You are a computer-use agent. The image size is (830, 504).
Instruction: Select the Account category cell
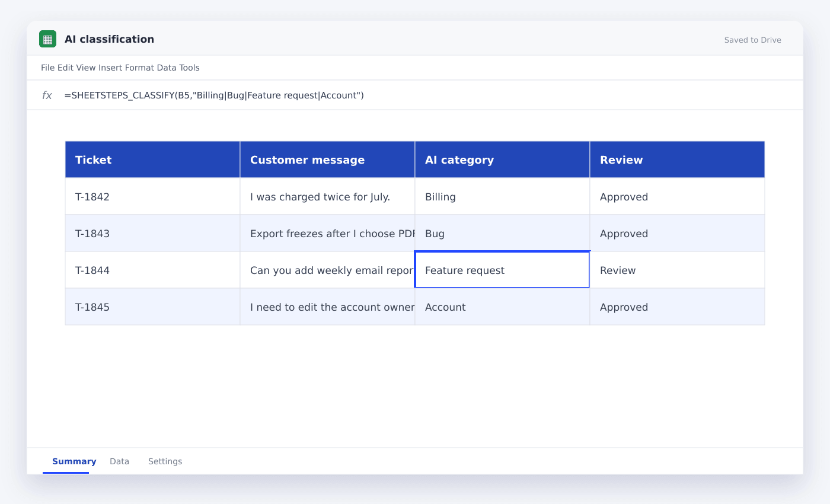[502, 307]
